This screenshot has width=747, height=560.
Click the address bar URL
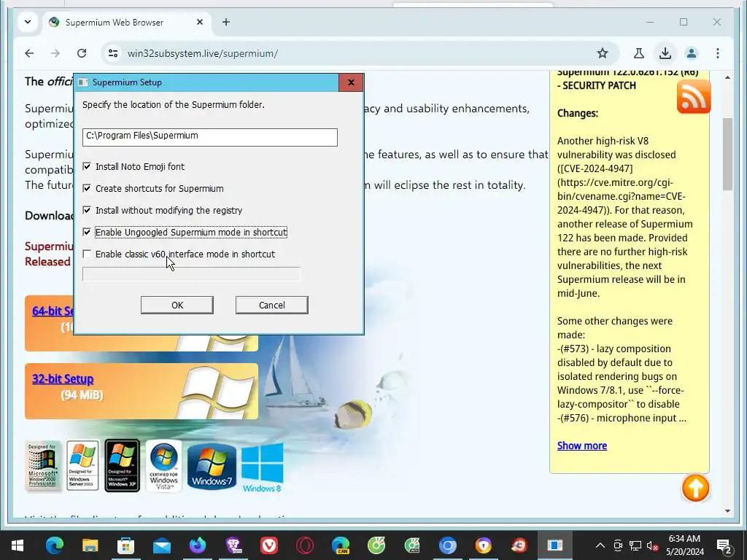pyautogui.click(x=203, y=53)
